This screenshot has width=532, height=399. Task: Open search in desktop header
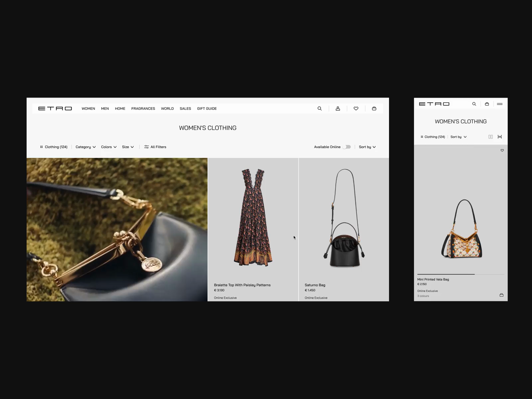click(x=320, y=109)
